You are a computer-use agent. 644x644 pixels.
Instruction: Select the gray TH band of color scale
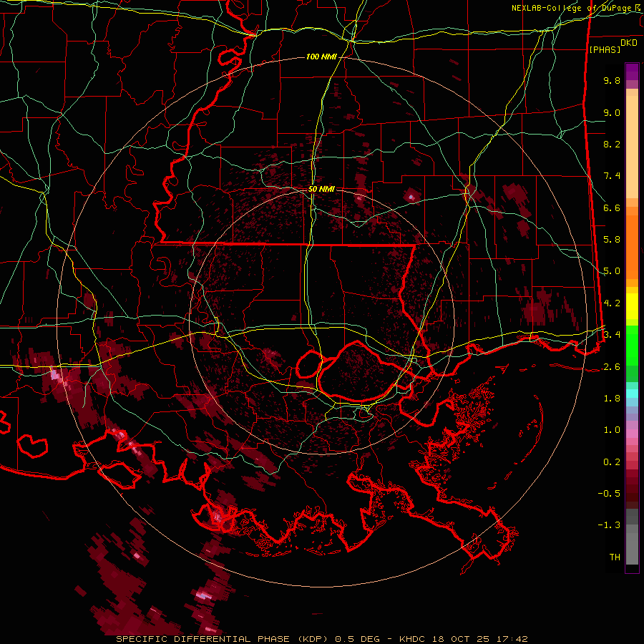click(632, 549)
